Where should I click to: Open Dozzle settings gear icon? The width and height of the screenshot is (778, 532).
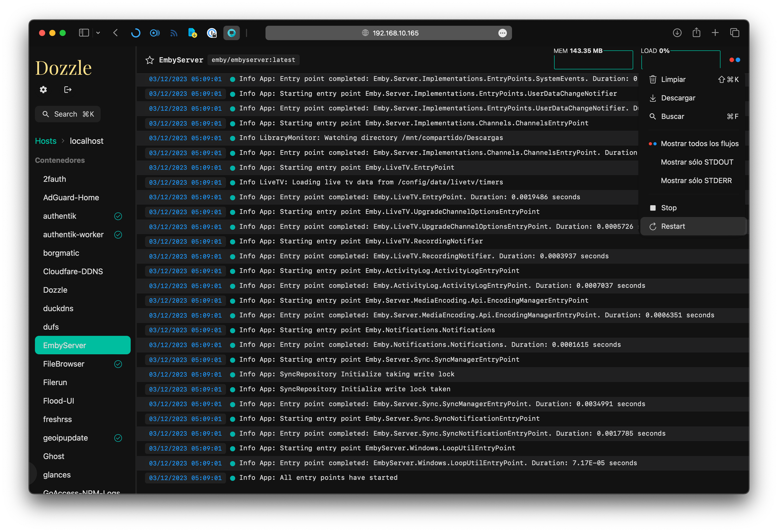coord(43,90)
